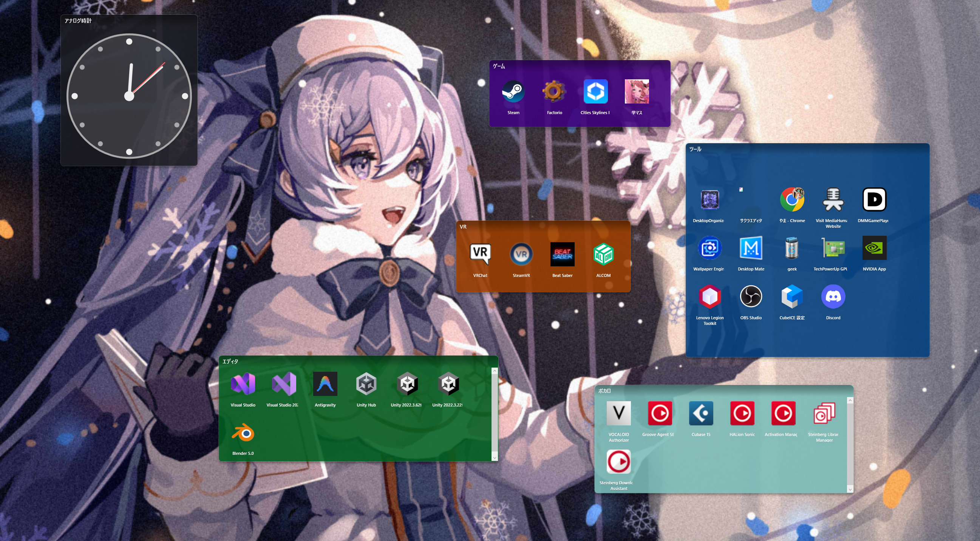Select the VR group title
980x541 pixels.
tap(463, 227)
